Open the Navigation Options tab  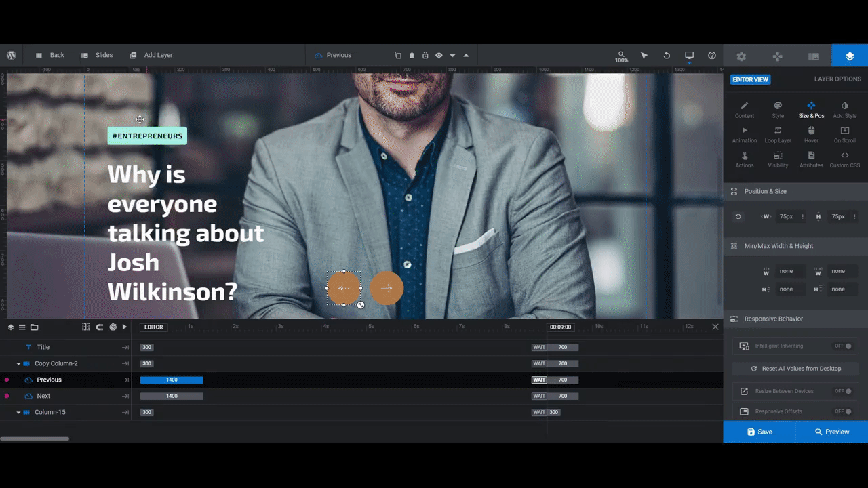tap(778, 56)
